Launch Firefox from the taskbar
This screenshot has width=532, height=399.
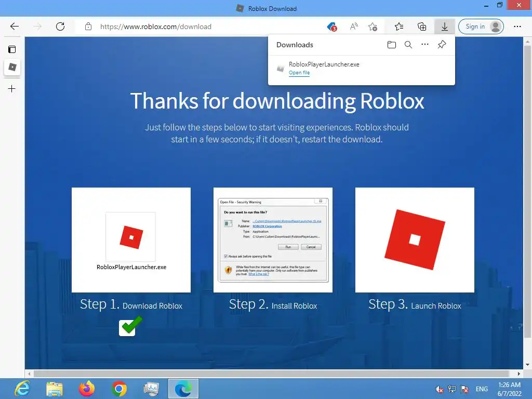click(x=87, y=389)
